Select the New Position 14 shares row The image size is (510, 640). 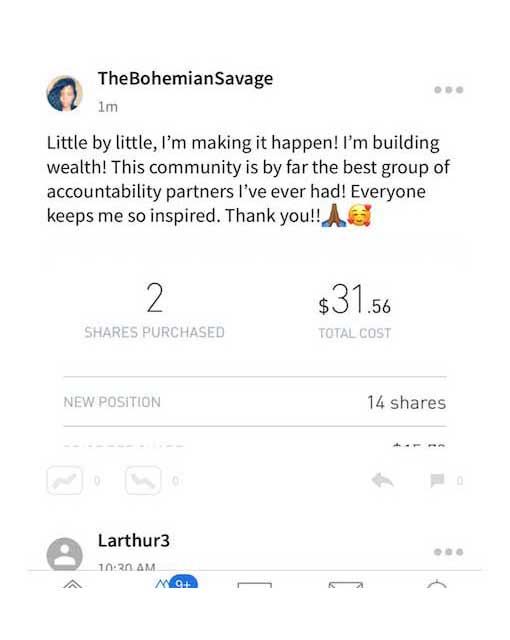coord(255,402)
